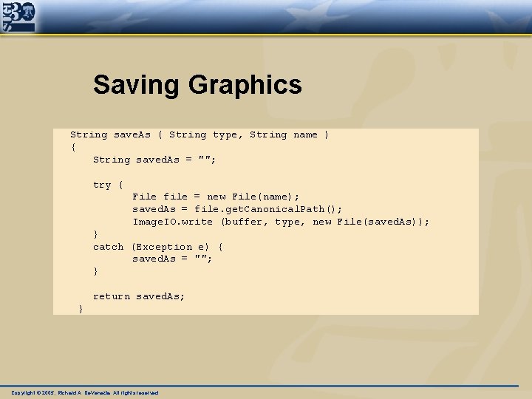Click the 'Saving Graphics' slide title
Image resolution: width=532 pixels, height=399 pixels.
(x=197, y=85)
